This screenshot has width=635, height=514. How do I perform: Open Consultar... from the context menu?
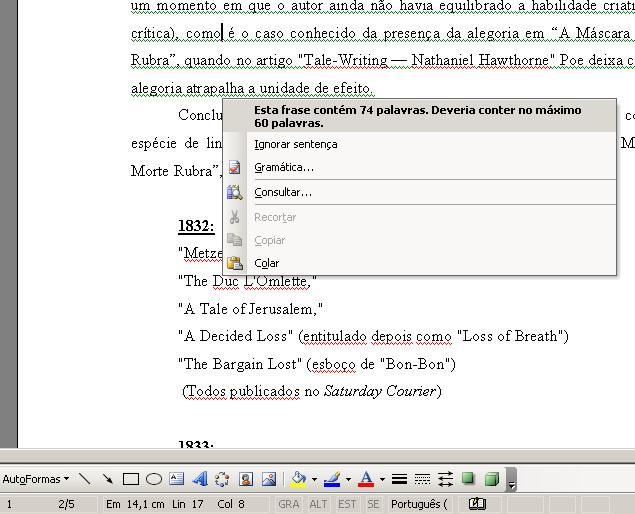pos(420,192)
